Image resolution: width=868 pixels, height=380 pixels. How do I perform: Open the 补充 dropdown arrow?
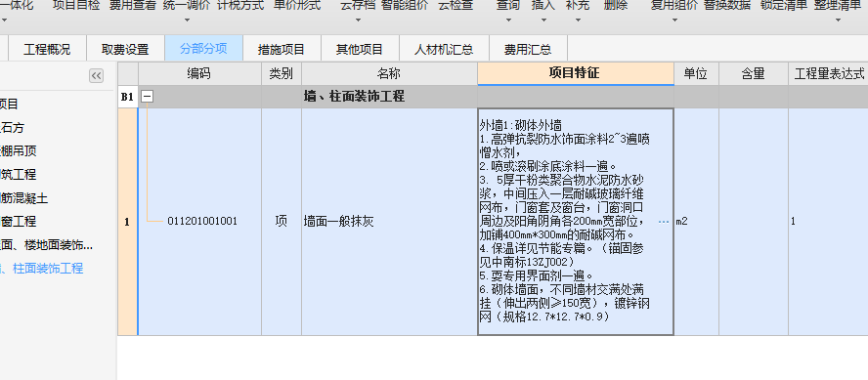point(578,21)
